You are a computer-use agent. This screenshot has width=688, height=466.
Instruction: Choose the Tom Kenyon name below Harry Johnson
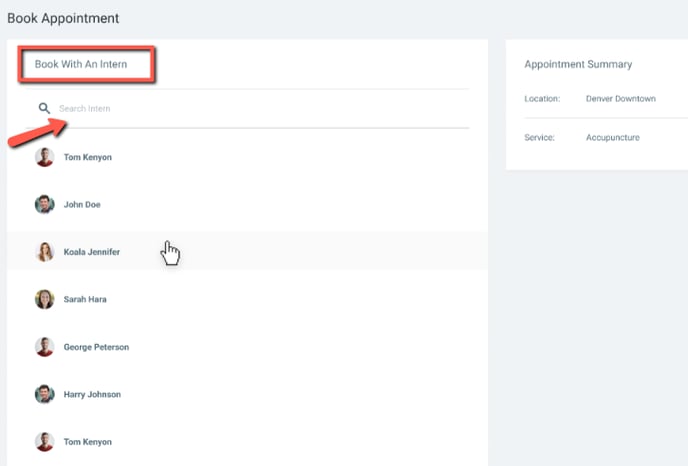(x=88, y=442)
